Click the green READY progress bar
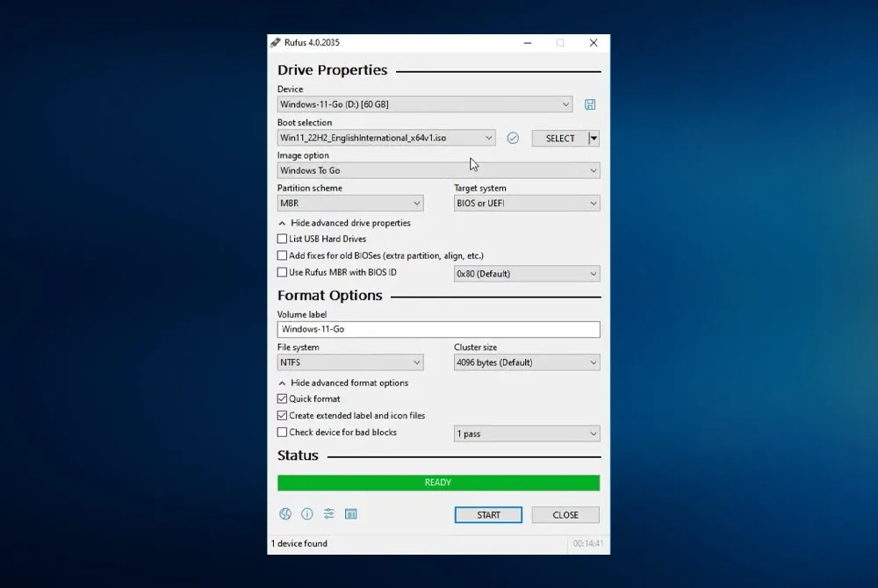 pyautogui.click(x=438, y=483)
